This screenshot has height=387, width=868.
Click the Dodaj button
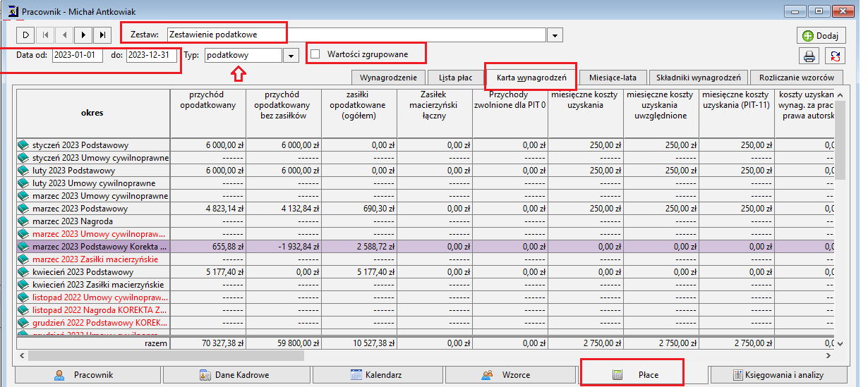click(821, 35)
